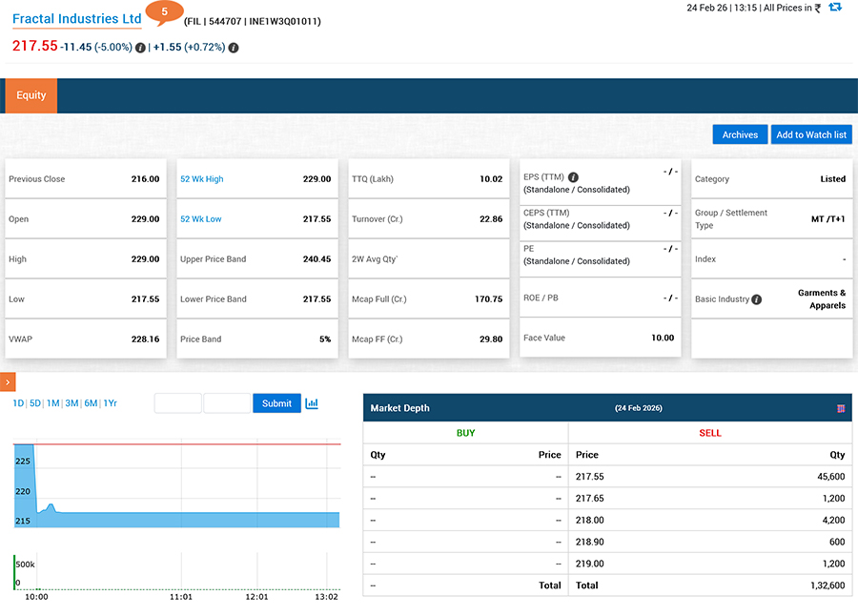This screenshot has height=616, width=858.
Task: Open the orange notification bubble showing 5
Action: pyautogui.click(x=164, y=12)
